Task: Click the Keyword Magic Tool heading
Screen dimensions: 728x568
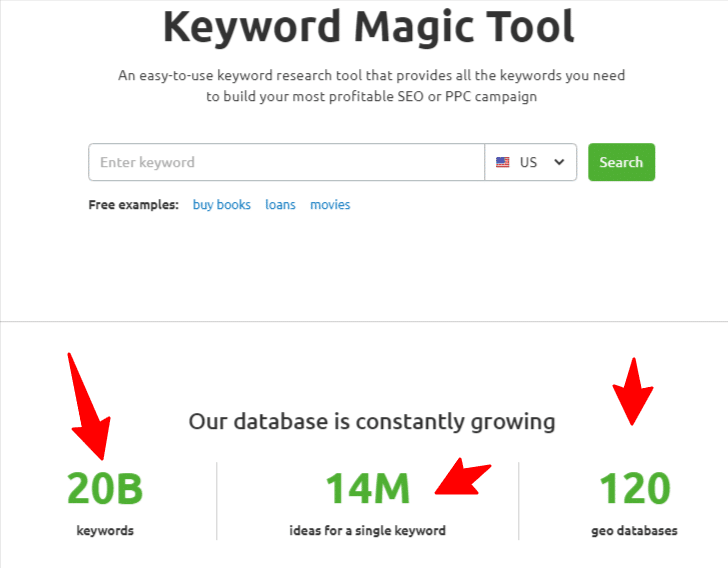Action: click(368, 27)
